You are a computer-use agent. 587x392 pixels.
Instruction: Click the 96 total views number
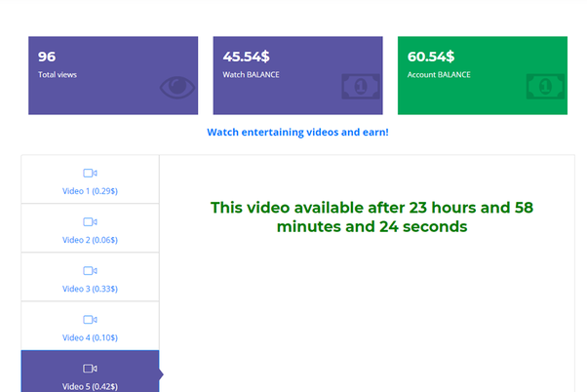[47, 57]
